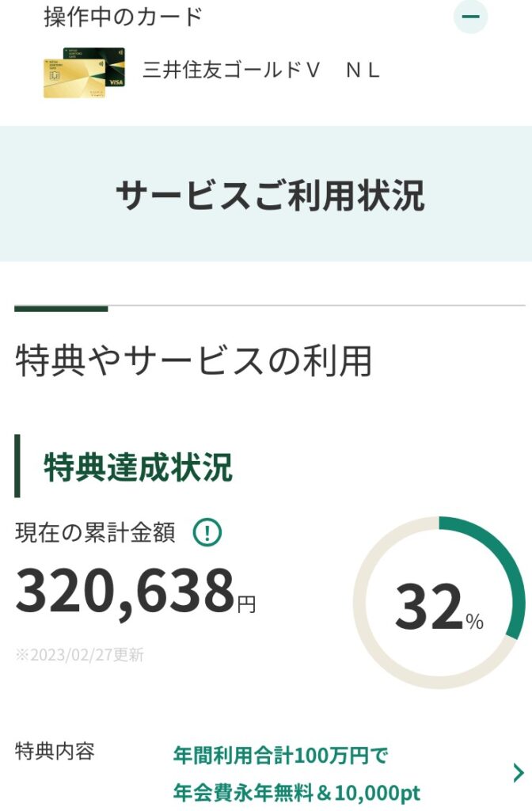
Task: Open the 特典内容 details via right chevron
Action: [518, 772]
